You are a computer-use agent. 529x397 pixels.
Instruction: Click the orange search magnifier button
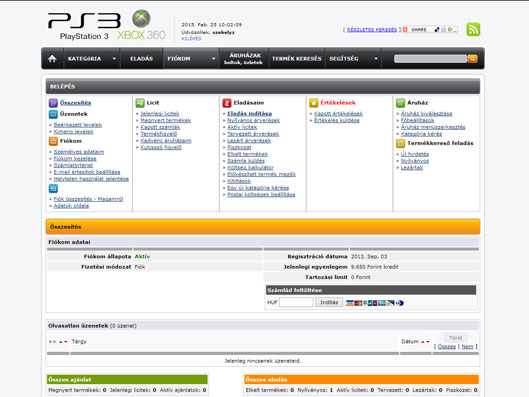coord(472,59)
